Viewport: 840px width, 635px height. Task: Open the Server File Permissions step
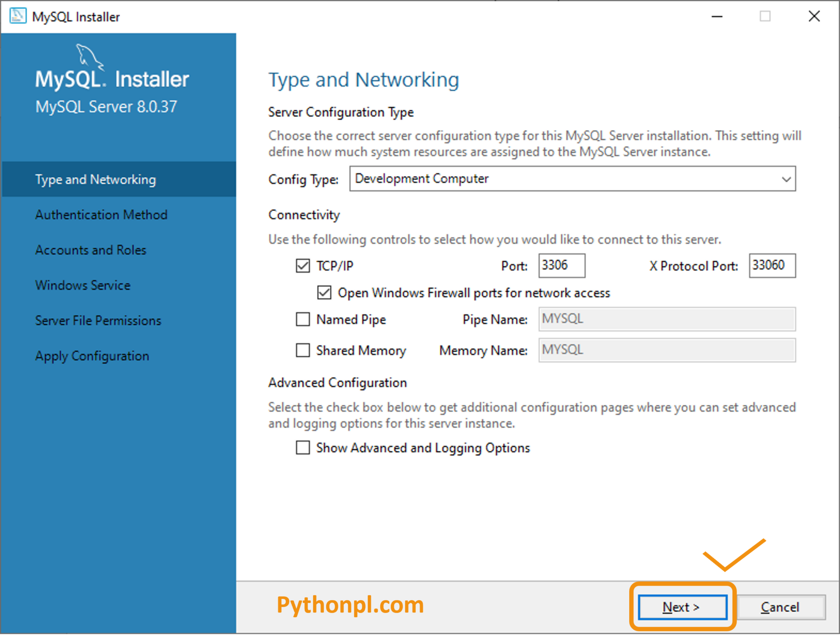tap(98, 320)
